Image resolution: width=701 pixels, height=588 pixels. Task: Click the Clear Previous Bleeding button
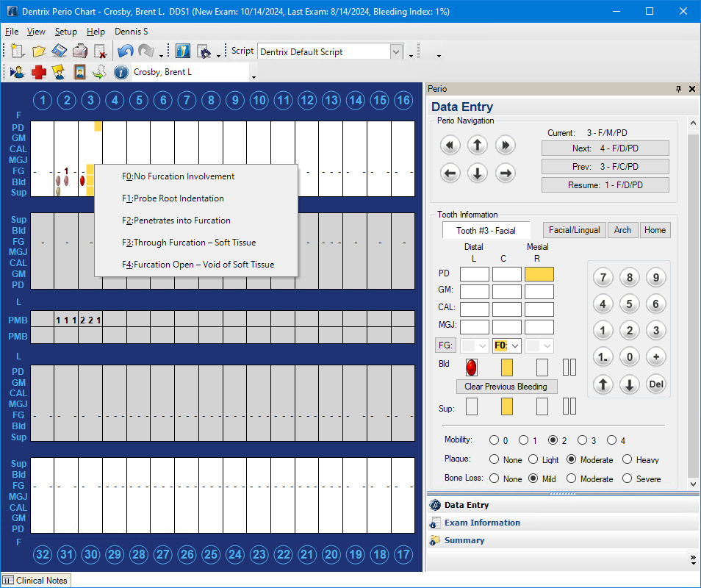[x=506, y=387]
